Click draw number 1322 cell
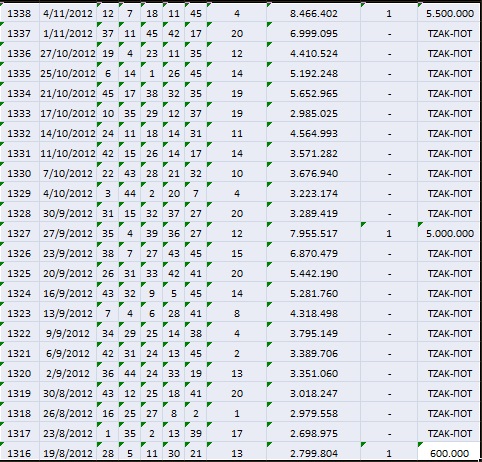The width and height of the screenshot is (482, 462). (19, 334)
